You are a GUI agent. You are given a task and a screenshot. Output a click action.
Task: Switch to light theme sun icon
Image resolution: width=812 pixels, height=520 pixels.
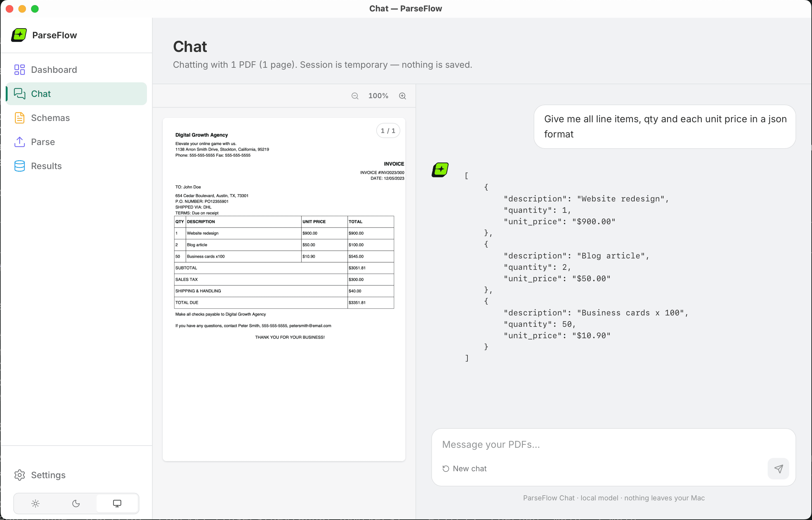[35, 504]
